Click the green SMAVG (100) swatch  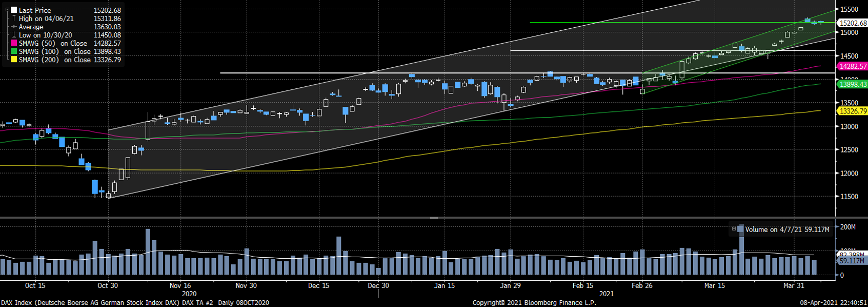14,51
